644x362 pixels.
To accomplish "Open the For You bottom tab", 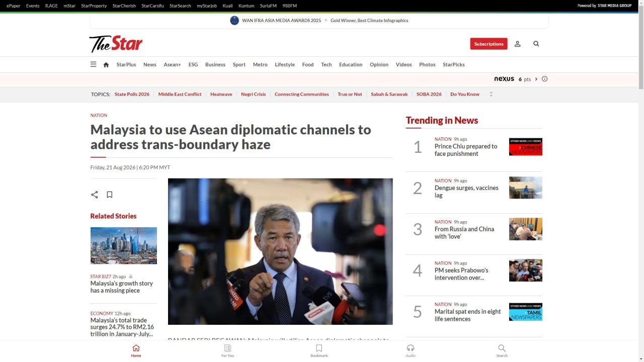I will point(227,350).
